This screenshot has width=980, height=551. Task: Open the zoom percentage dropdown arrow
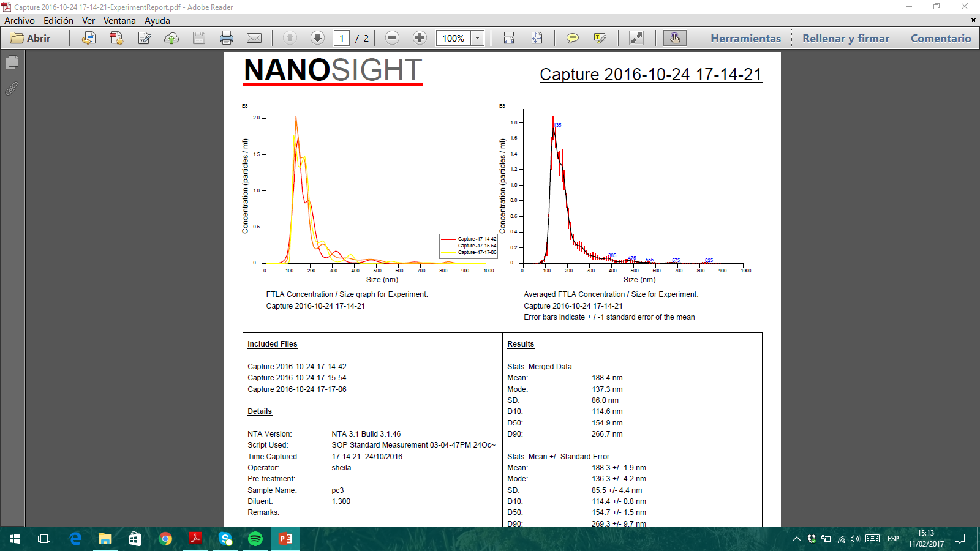coord(478,38)
